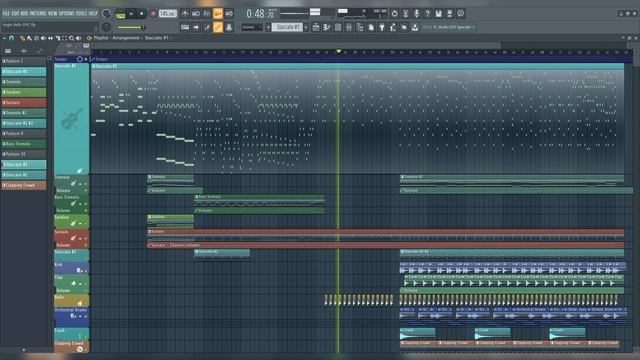Viewport: 640px width, 360px height.
Task: Open the pattern selector showing Staccato #1
Action: (288, 27)
